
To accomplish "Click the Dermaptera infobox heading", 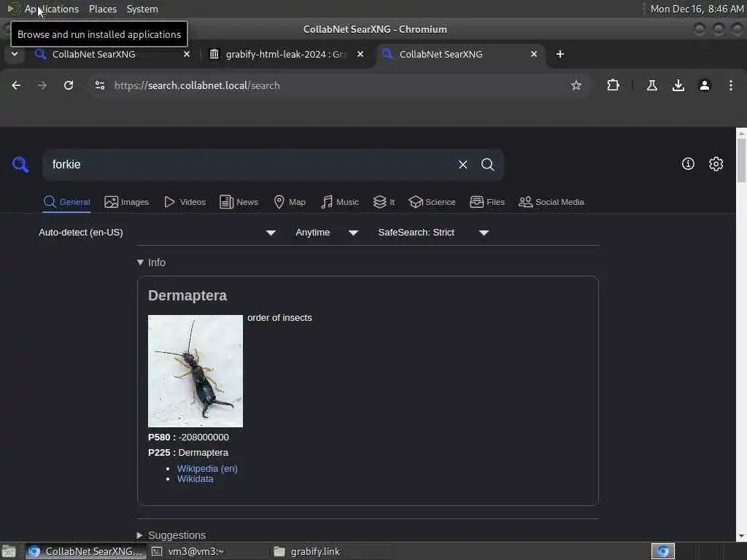I will tap(187, 296).
